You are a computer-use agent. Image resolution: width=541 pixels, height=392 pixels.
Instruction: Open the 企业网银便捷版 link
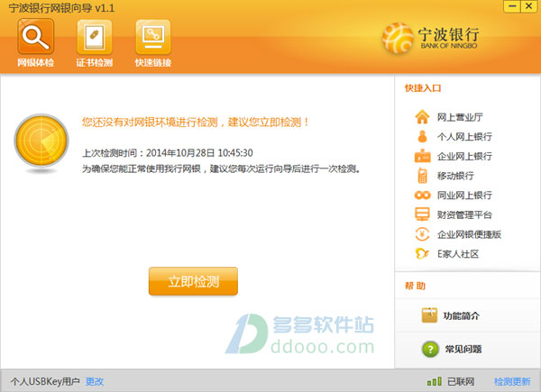point(469,234)
